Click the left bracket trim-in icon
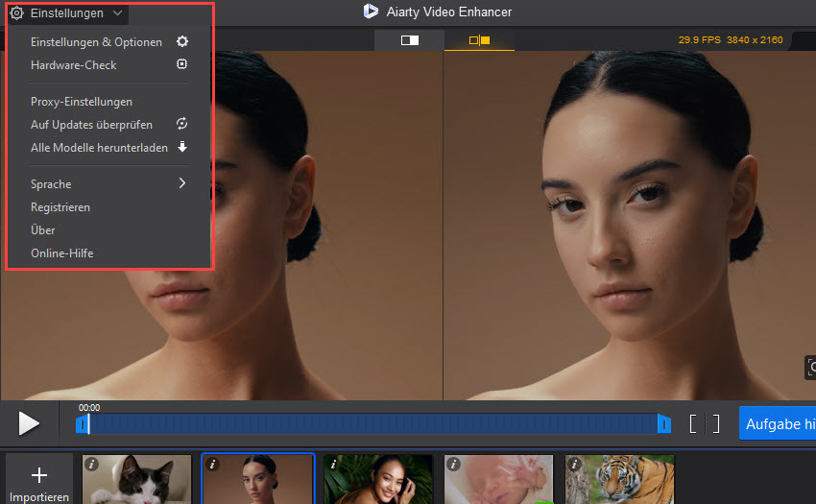 (693, 423)
